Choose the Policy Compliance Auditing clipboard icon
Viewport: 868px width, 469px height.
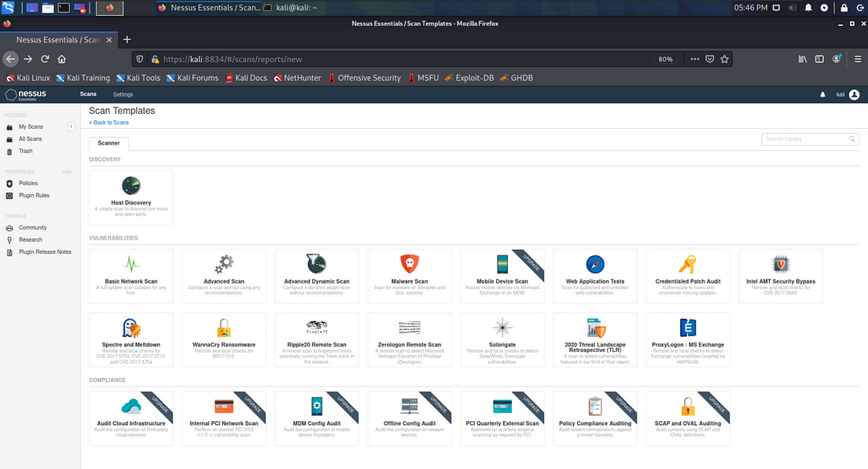click(x=595, y=406)
